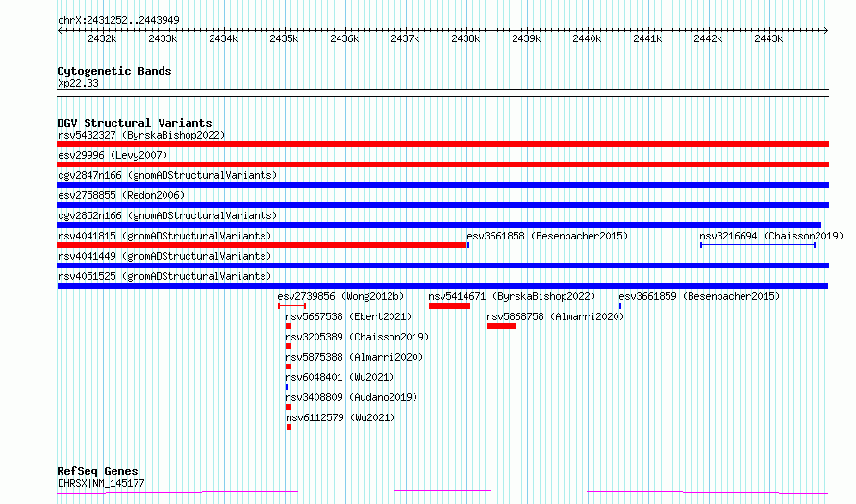This screenshot has width=856, height=504.
Task: Open nsv3216694 (Chaisson2019) label
Action: (771, 236)
